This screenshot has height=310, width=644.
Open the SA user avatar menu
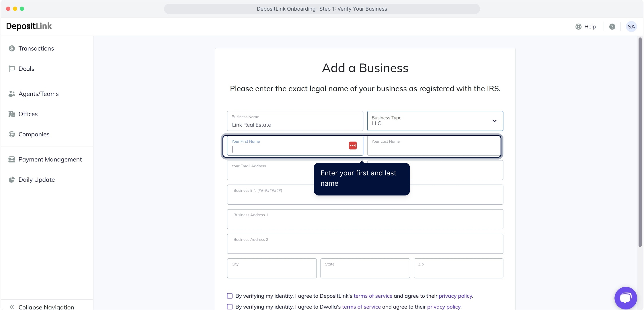(x=631, y=27)
